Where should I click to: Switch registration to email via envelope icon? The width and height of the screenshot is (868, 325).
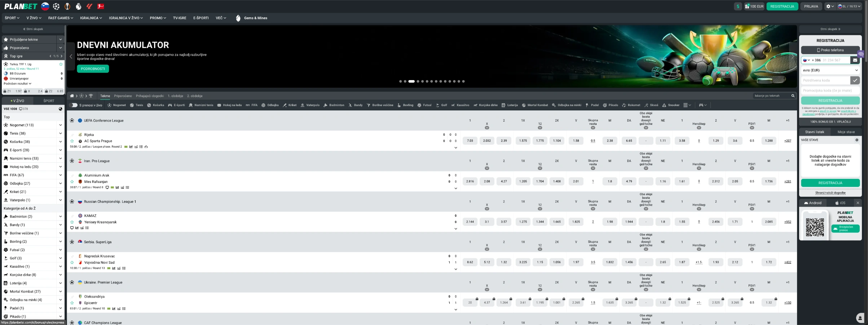855,60
